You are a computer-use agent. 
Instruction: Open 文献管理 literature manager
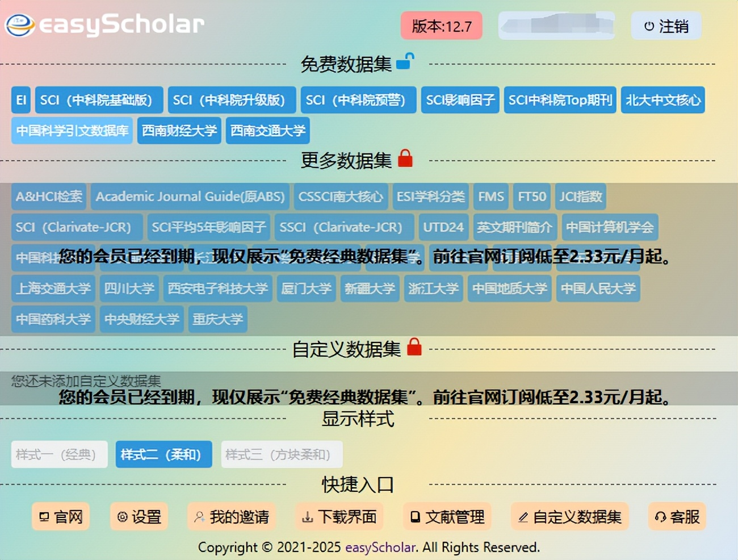[447, 517]
